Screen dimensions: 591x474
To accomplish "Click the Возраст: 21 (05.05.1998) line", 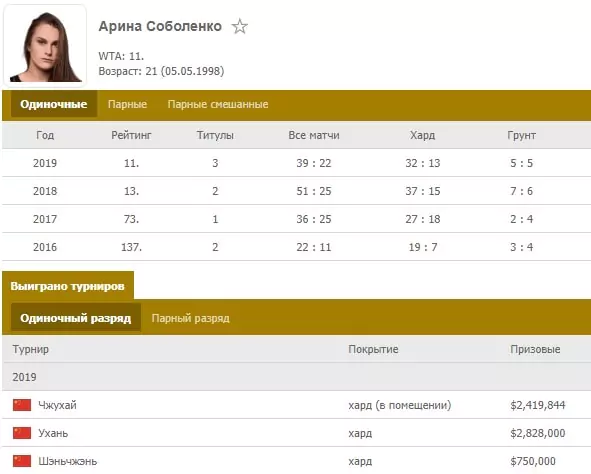I will 161,71.
